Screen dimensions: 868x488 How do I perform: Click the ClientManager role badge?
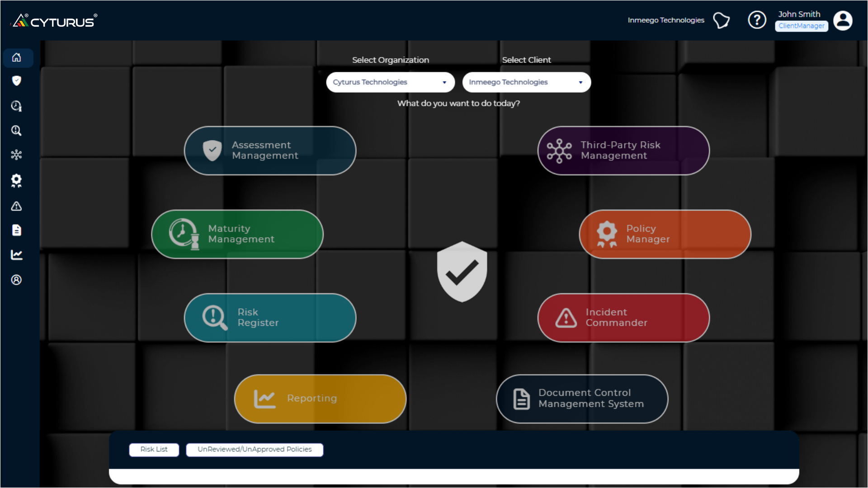[801, 26]
